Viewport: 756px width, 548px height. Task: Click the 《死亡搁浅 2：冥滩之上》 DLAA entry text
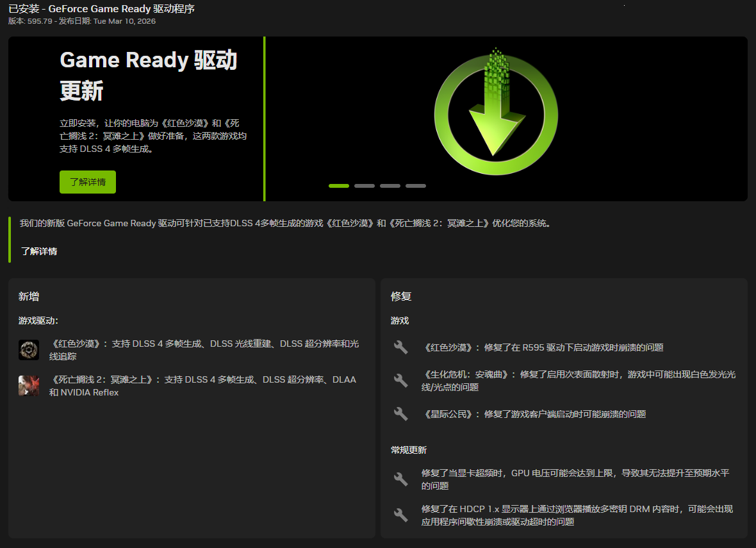pyautogui.click(x=202, y=386)
